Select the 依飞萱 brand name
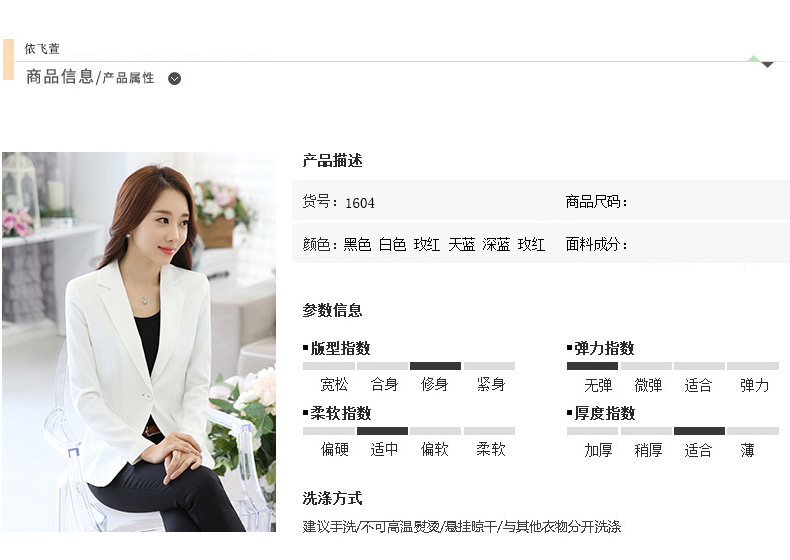 click(42, 49)
